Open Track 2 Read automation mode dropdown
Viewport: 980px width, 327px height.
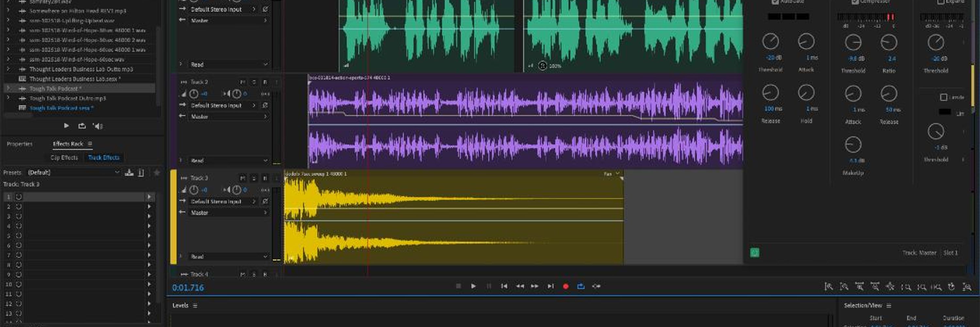(229, 161)
